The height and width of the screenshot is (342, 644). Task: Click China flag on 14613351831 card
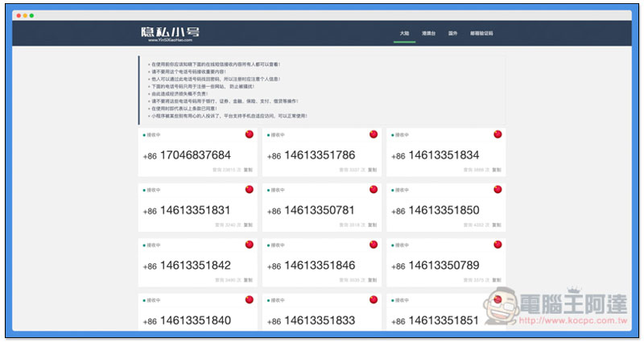click(249, 190)
